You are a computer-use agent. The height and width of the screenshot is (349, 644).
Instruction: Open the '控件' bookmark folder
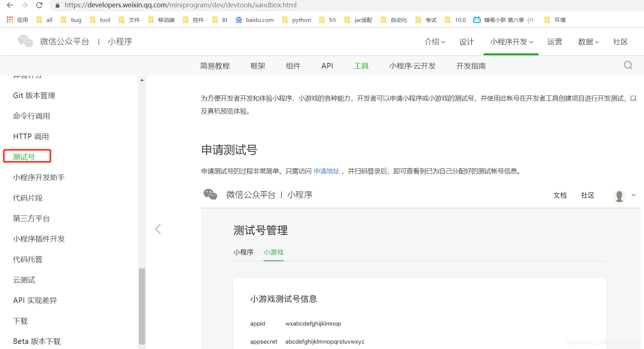coord(193,20)
